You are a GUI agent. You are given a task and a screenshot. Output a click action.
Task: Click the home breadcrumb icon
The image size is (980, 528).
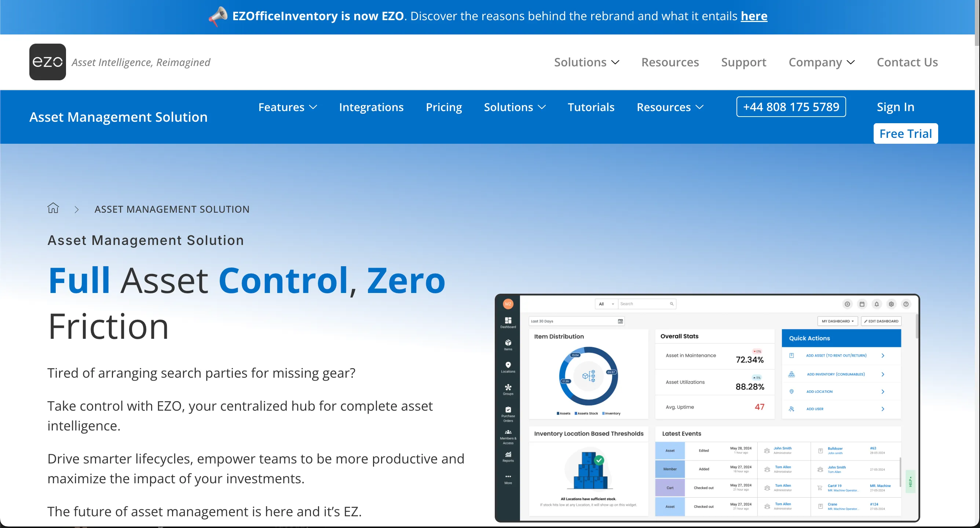(x=53, y=208)
